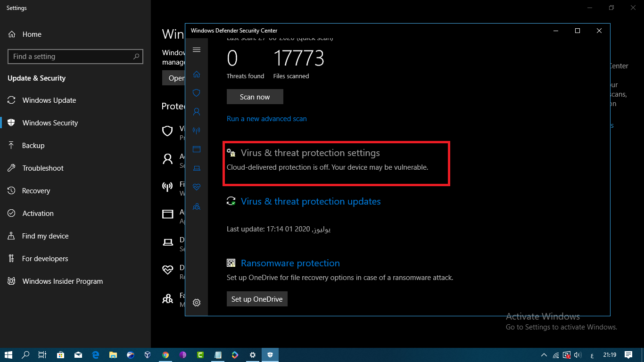Open network Wi-Fi tray icon
The image size is (644, 362).
click(556, 355)
